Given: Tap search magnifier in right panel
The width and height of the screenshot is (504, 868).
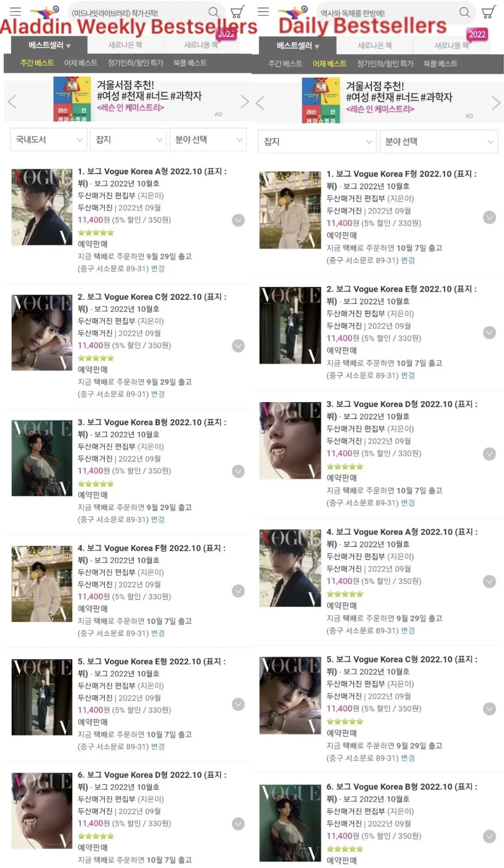Looking at the screenshot, I should click(465, 12).
